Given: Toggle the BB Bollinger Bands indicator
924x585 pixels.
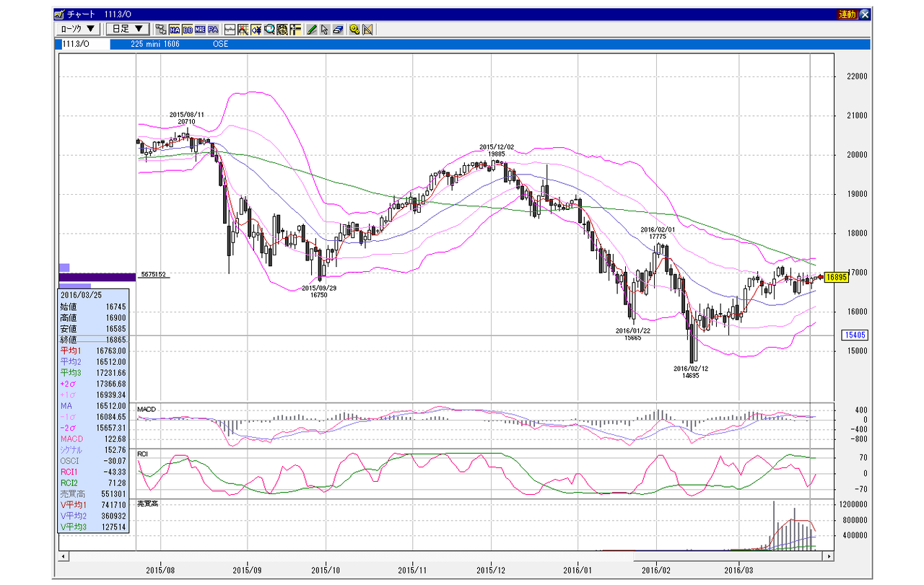Looking at the screenshot, I should click(x=188, y=30).
